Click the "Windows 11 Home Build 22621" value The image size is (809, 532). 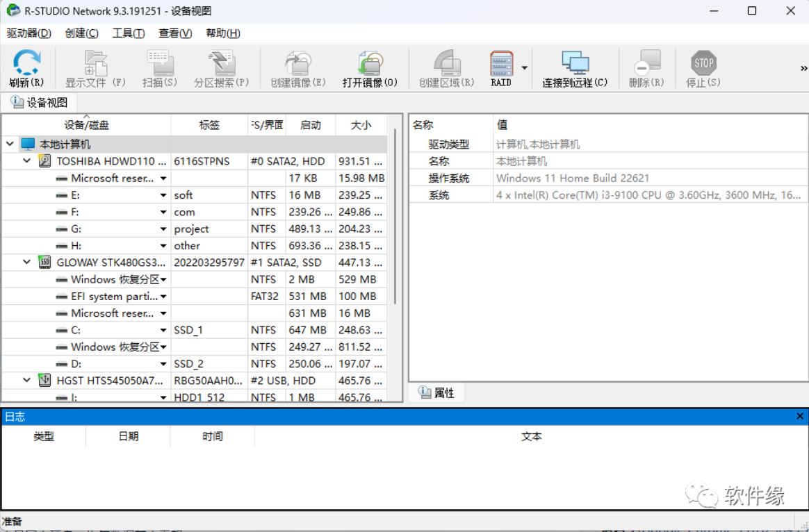(x=573, y=178)
